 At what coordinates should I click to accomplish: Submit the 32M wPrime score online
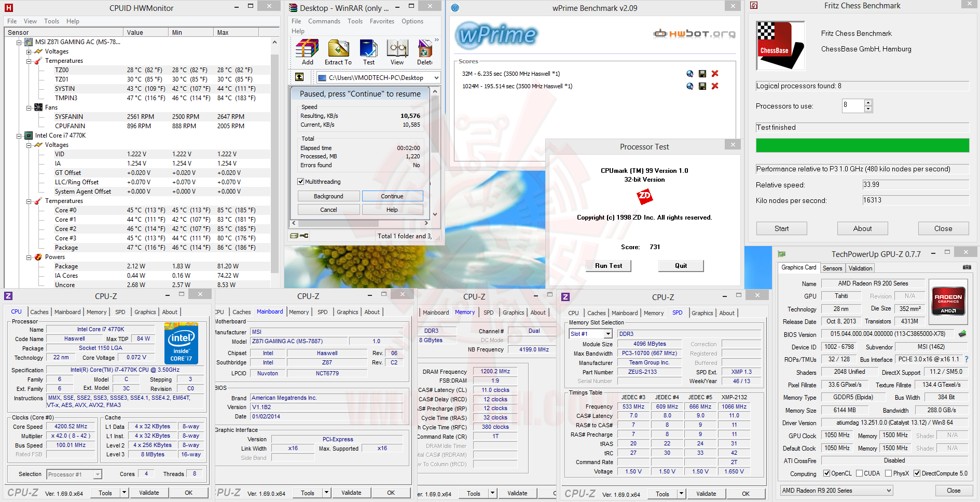point(689,74)
